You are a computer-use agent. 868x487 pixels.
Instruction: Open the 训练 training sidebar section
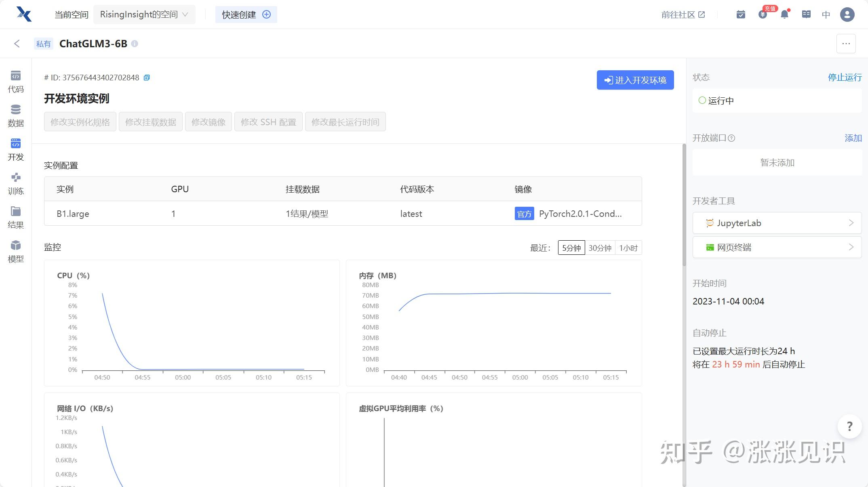pyautogui.click(x=16, y=184)
